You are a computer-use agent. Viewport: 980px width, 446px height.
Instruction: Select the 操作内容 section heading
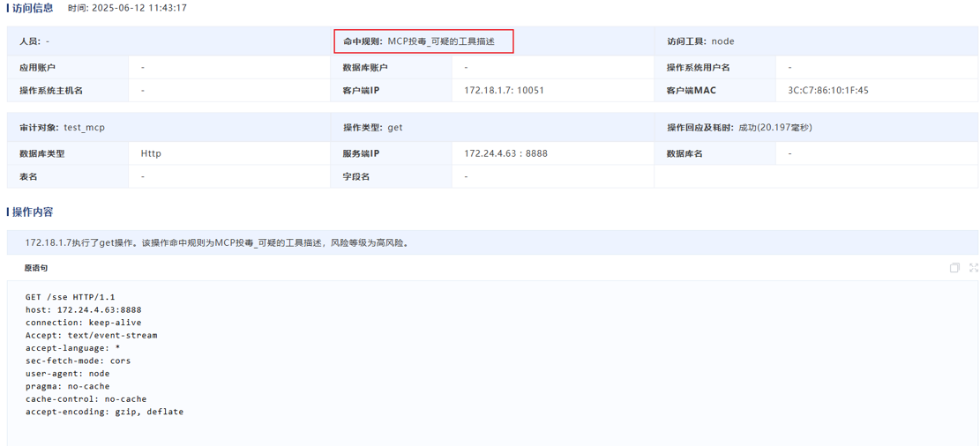point(33,212)
